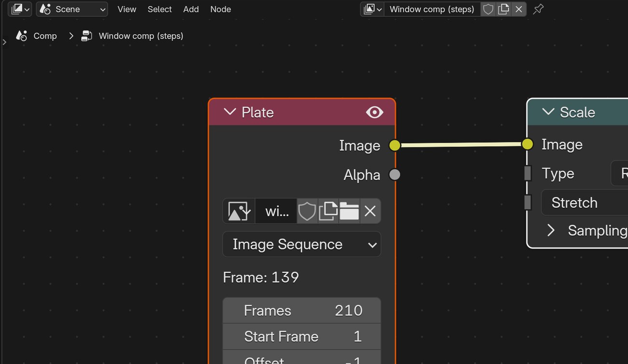Collapse the Scale node
Screen dimensions: 628x364
click(548, 112)
